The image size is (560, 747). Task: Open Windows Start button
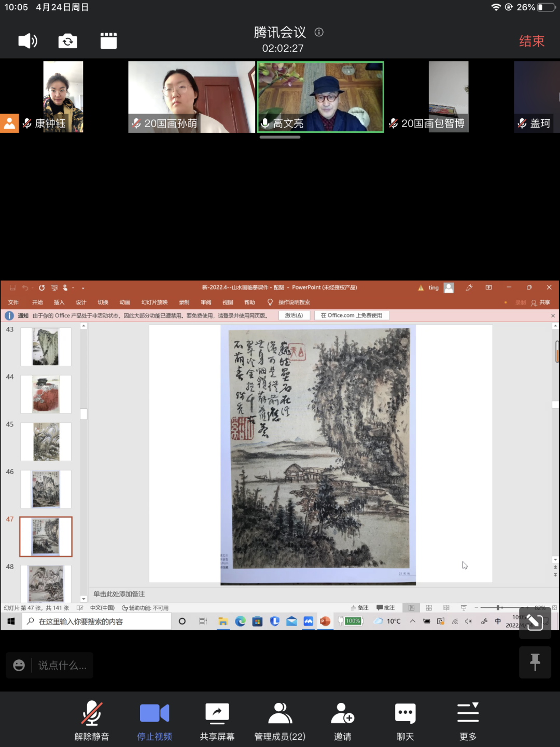[x=11, y=621]
